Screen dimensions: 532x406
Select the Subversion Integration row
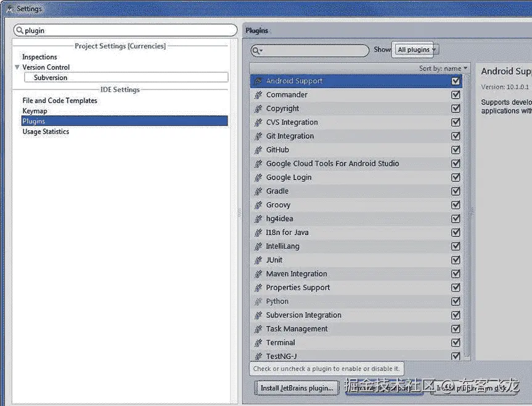(x=356, y=315)
